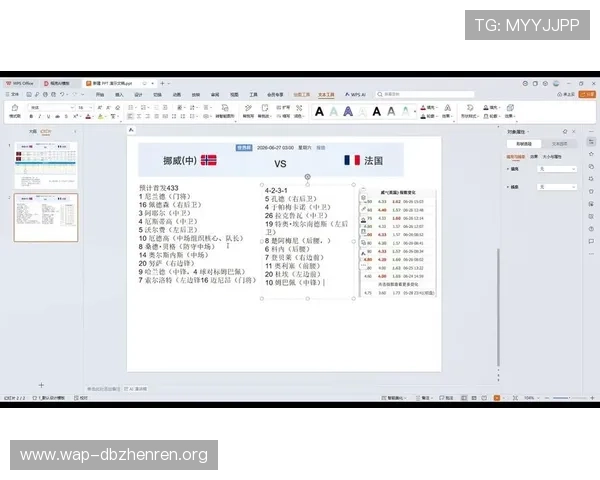Open the 线条 (line) dropdown in properties panel

(x=557, y=187)
